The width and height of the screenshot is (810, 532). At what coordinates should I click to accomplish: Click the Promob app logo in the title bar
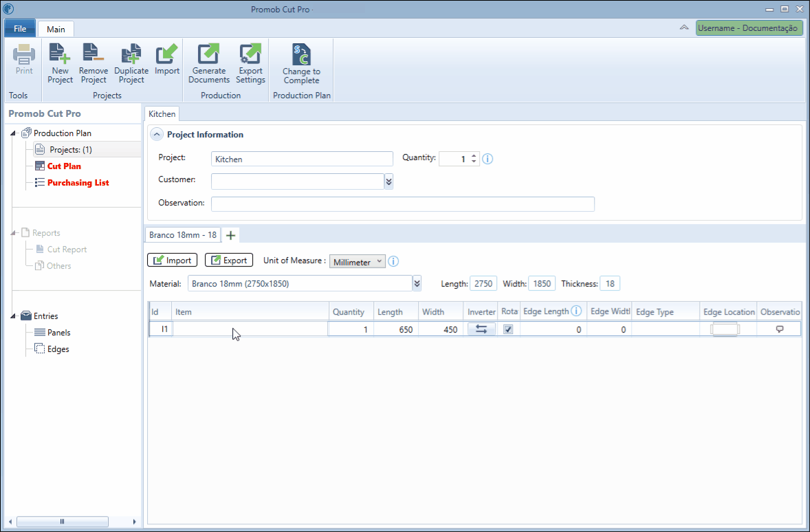tap(8, 9)
